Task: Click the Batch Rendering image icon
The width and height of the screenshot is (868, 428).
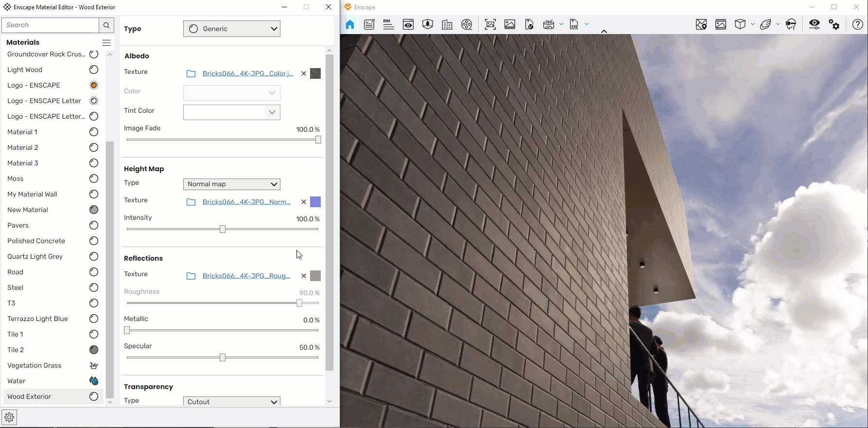Action: (510, 24)
